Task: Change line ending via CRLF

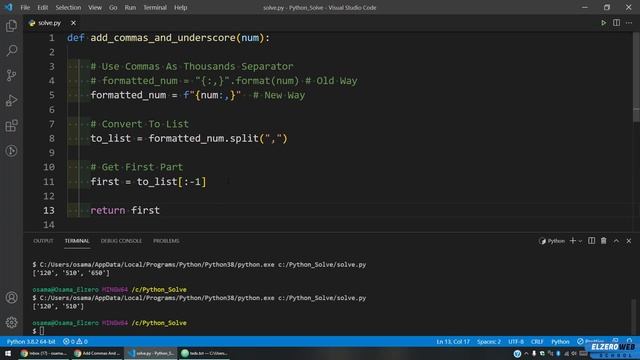Action: [537, 342]
